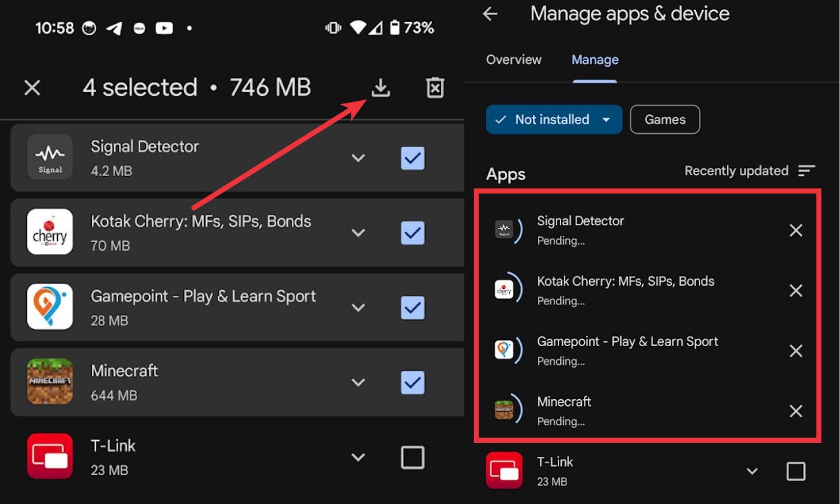Expand T-Link details on the right panel
This screenshot has height=504, width=840.
[x=751, y=471]
